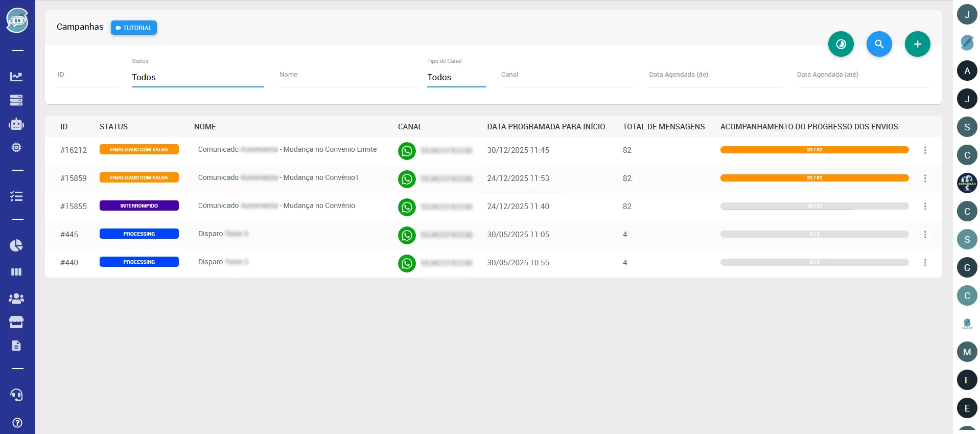This screenshot has height=434, width=980.
Task: Click the teal refresh timer round button
Action: click(841, 44)
